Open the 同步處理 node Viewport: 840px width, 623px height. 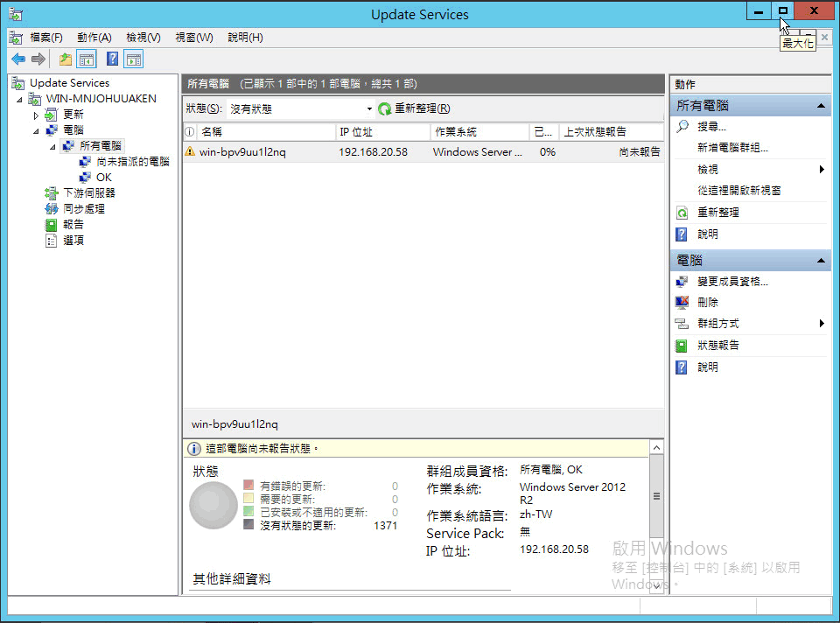[x=84, y=209]
